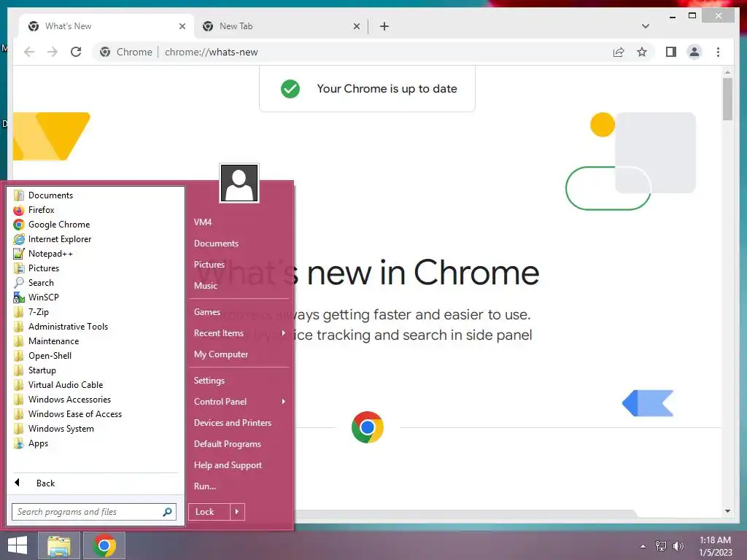This screenshot has width=747, height=560.
Task: Switch to the New Tab tab
Action: click(281, 26)
